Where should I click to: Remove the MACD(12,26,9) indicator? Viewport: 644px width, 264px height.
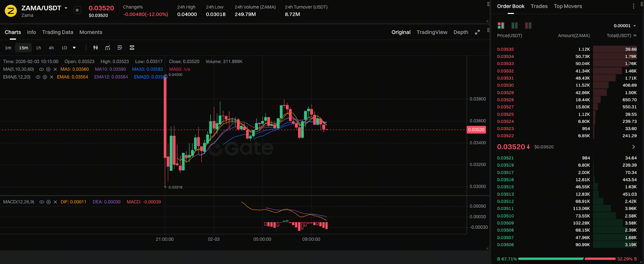click(x=55, y=202)
